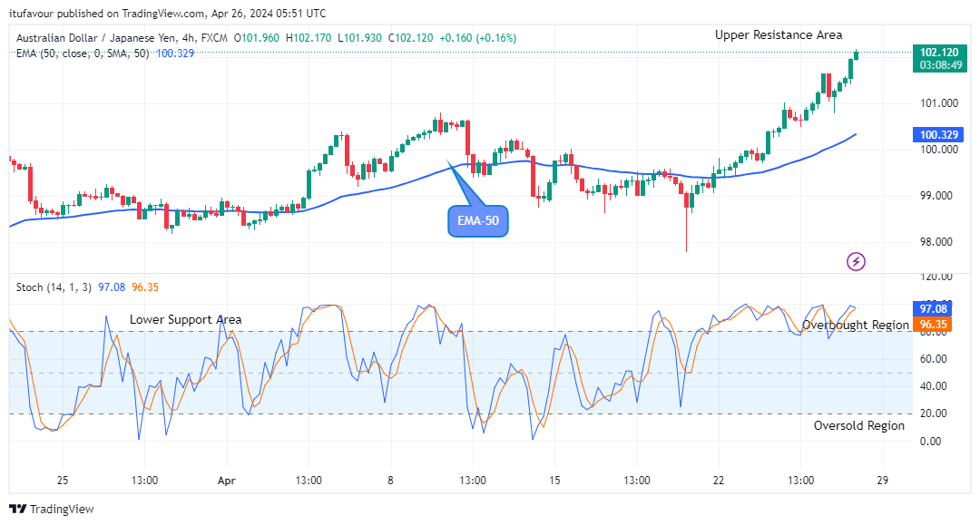The image size is (980, 525).
Task: Select the blue EMA value label 100.329 on price axis
Action: pyautogui.click(x=939, y=135)
